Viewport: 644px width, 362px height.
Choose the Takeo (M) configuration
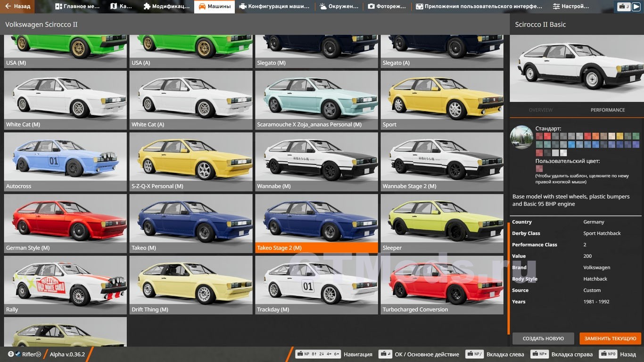191,223
